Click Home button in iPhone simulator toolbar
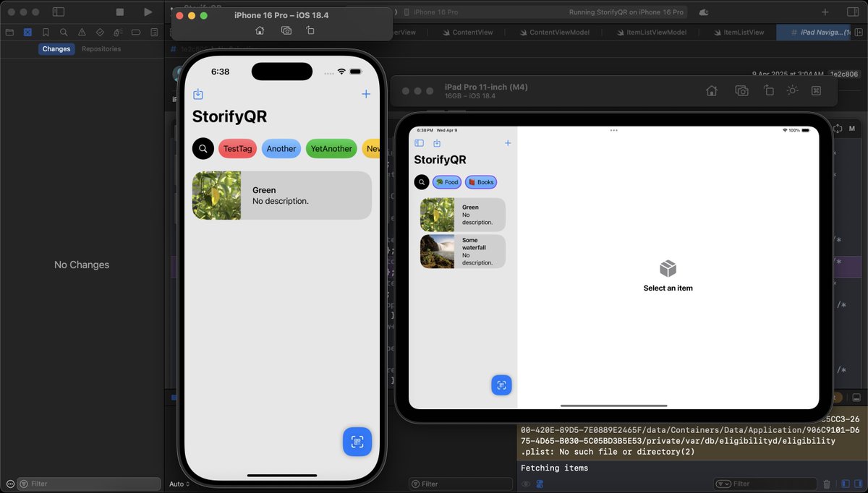The height and width of the screenshot is (493, 868). click(260, 30)
